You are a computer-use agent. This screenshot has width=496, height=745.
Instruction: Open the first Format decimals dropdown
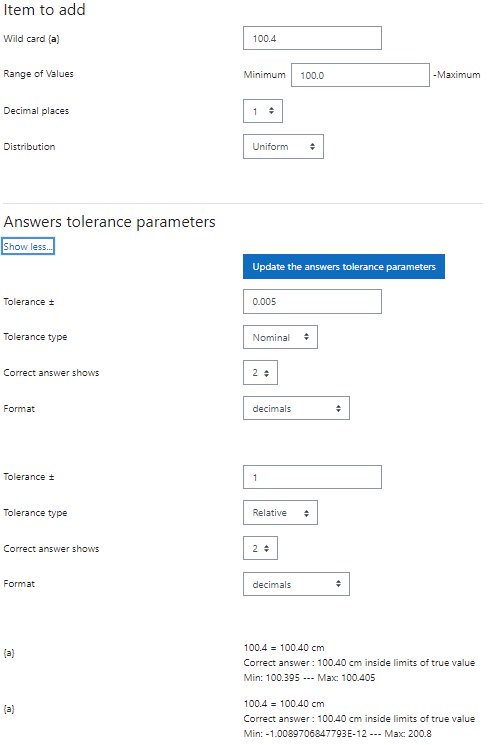point(296,408)
